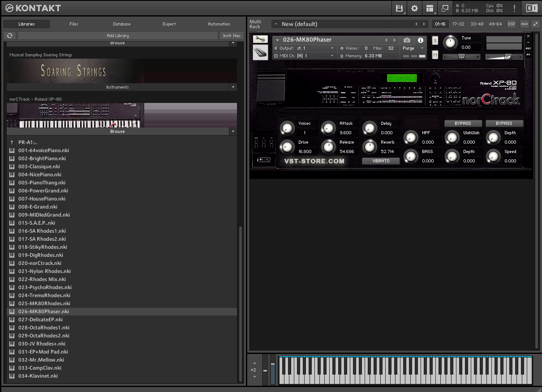The height and width of the screenshot is (392, 542).
Task: Open instrument edit mode via the wrench icon
Action: tap(260, 39)
